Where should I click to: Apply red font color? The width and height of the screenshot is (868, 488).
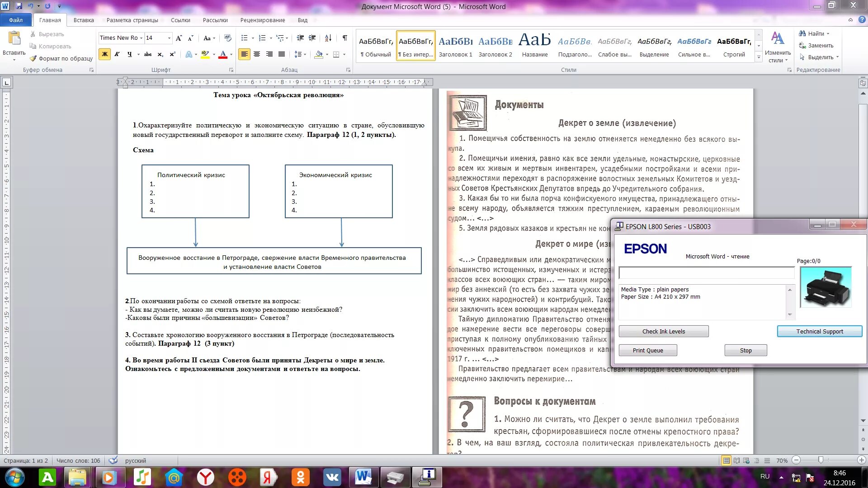(x=223, y=54)
